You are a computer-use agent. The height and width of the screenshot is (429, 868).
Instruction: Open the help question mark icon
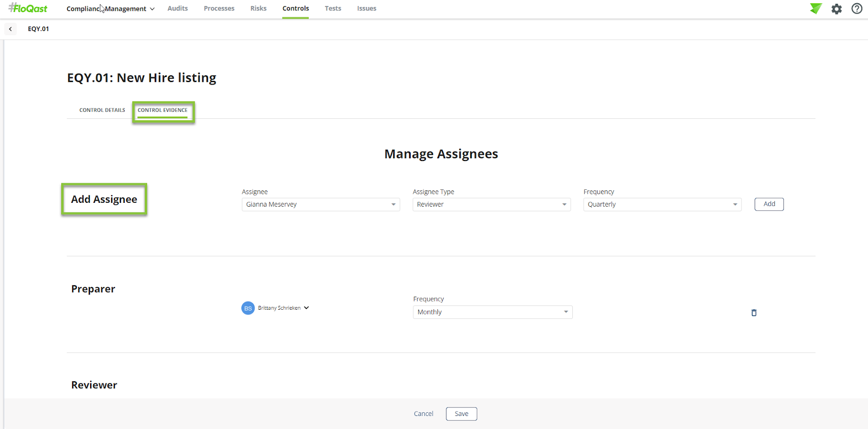pyautogui.click(x=857, y=9)
